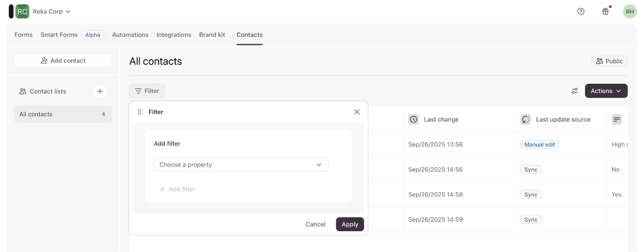Image resolution: width=644 pixels, height=252 pixels.
Task: Click the Add contact button
Action: (63, 60)
